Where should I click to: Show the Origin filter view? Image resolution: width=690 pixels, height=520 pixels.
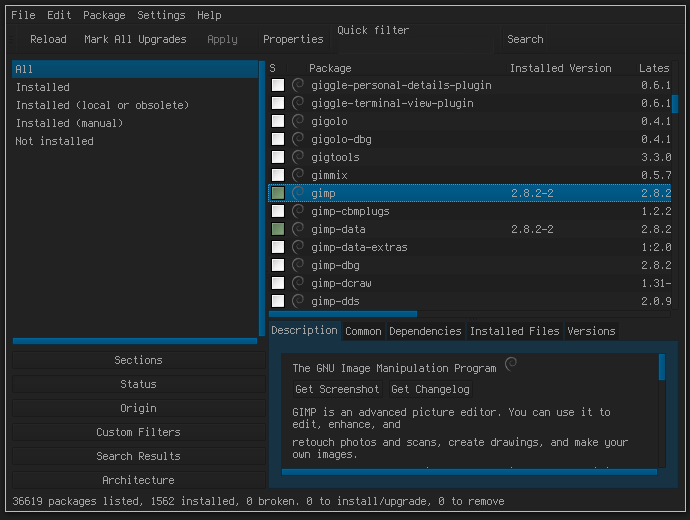pyautogui.click(x=139, y=408)
